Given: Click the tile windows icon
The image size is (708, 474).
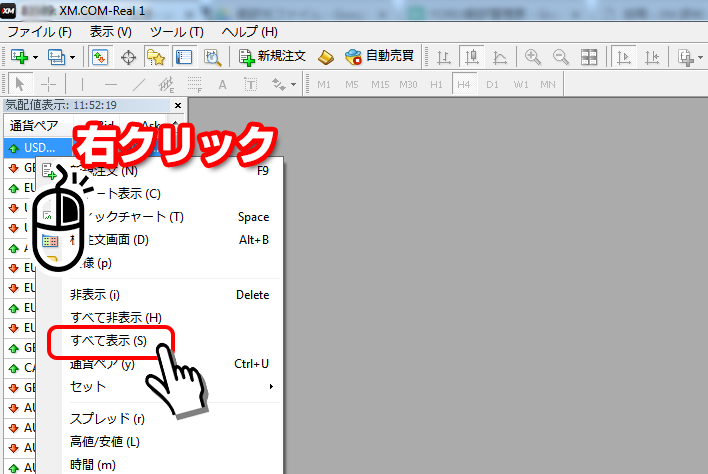Looking at the screenshot, I should 589,57.
